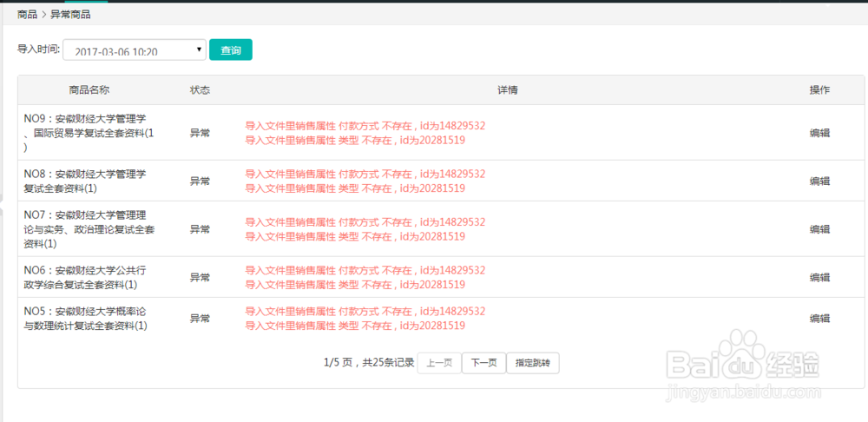Click 付款方式 不存在 error in NO7 row
The width and height of the screenshot is (868, 422).
coord(365,222)
